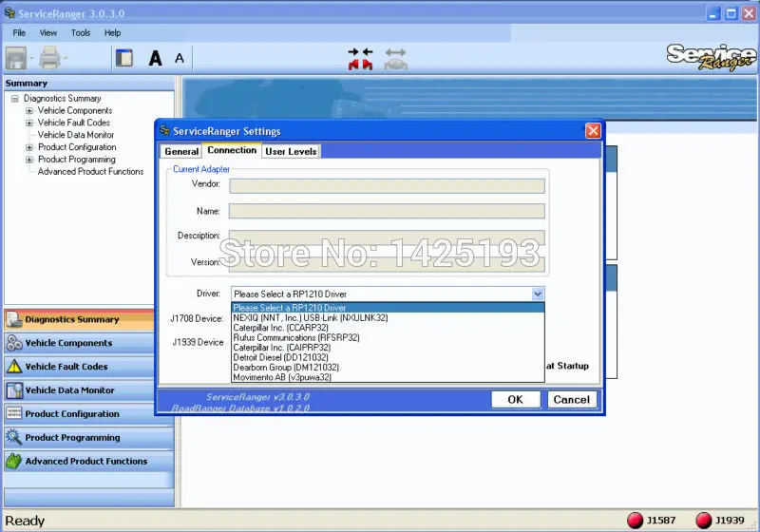Click Cancel in settings dialog
Screen dimensions: 760x532
click(572, 400)
